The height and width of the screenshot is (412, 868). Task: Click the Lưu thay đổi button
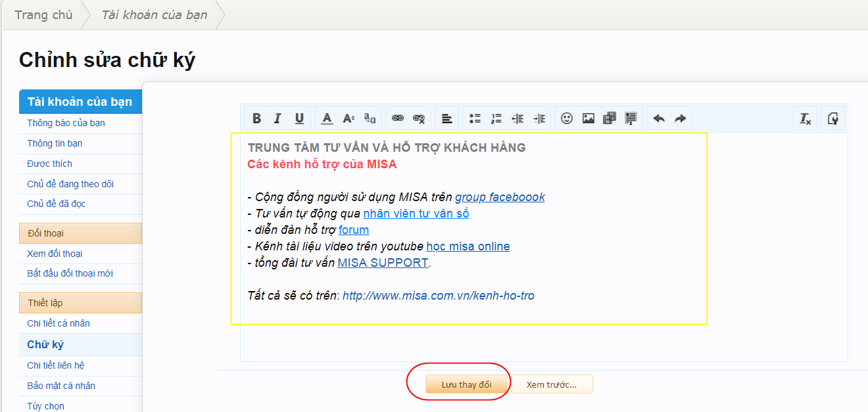pyautogui.click(x=466, y=384)
